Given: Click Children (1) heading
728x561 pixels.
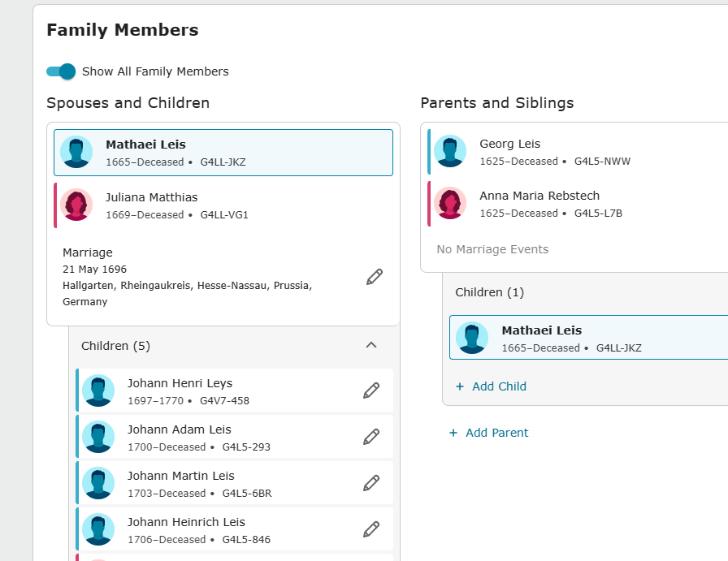Looking at the screenshot, I should (x=489, y=292).
